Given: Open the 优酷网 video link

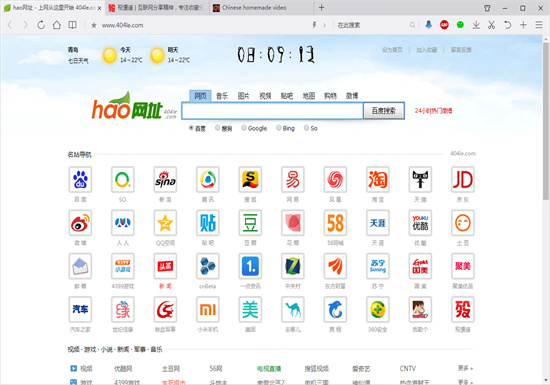Looking at the screenshot, I should [x=123, y=369].
